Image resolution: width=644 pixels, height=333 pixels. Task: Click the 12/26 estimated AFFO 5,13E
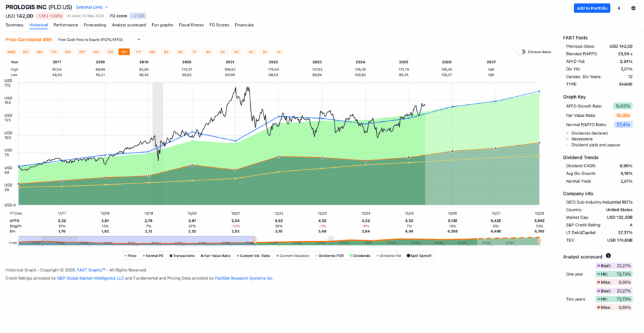pos(452,221)
